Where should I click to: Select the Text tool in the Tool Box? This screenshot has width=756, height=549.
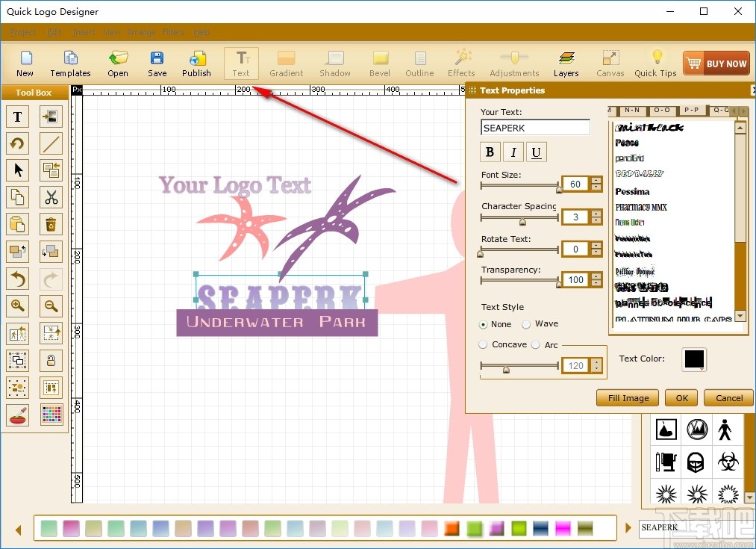click(17, 117)
